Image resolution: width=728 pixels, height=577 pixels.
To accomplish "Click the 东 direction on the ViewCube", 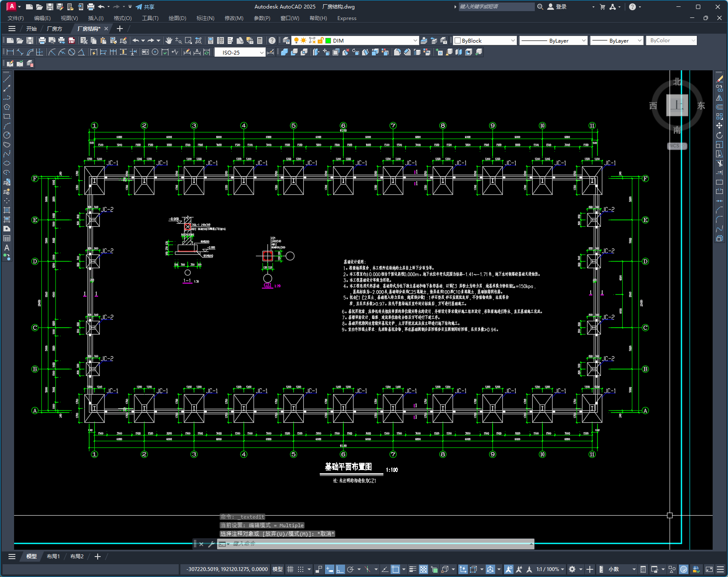I will (x=701, y=105).
